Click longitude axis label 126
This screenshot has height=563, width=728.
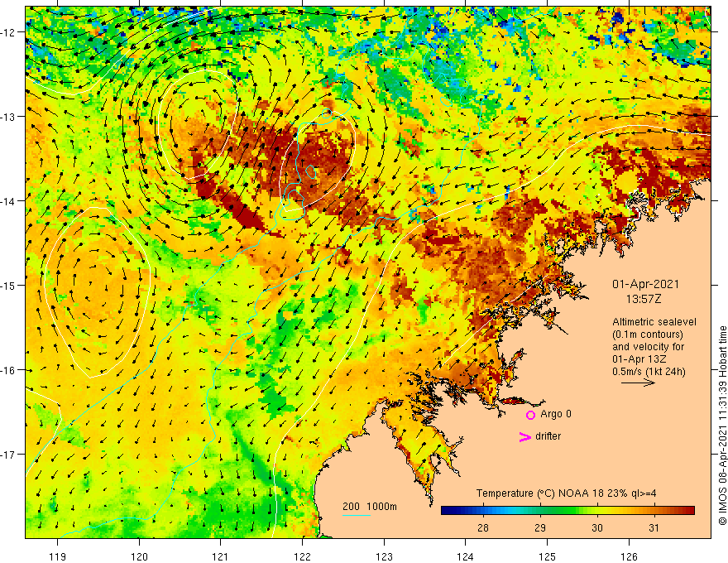[629, 556]
